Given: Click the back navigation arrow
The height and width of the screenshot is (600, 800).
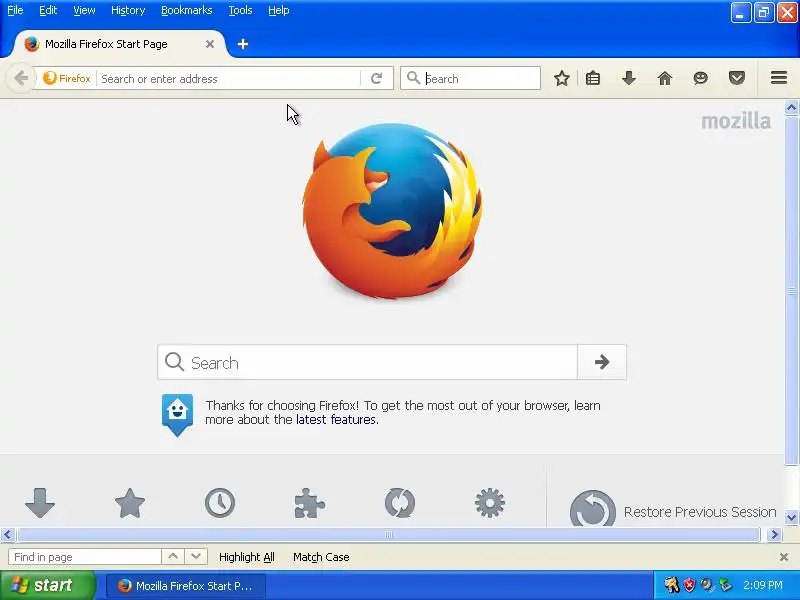Looking at the screenshot, I should [21, 78].
